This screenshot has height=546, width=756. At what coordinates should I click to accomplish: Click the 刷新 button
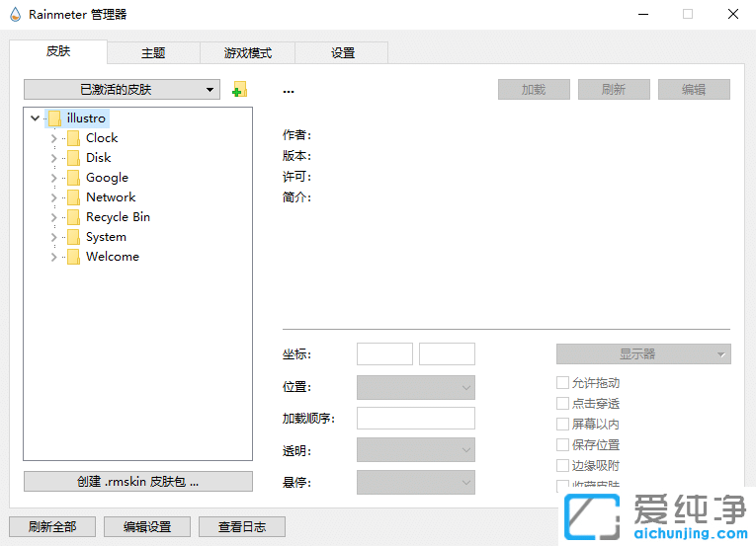[x=614, y=90]
